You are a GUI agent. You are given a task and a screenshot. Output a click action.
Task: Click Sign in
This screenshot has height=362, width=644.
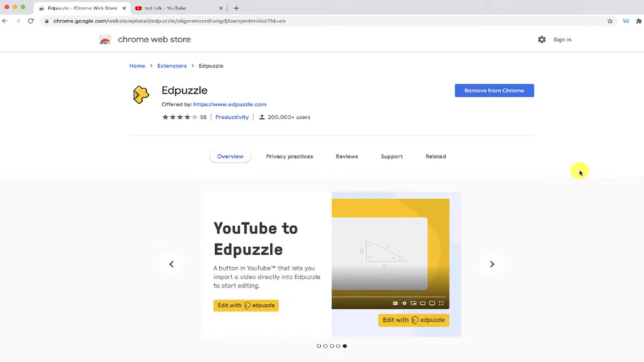pos(562,40)
